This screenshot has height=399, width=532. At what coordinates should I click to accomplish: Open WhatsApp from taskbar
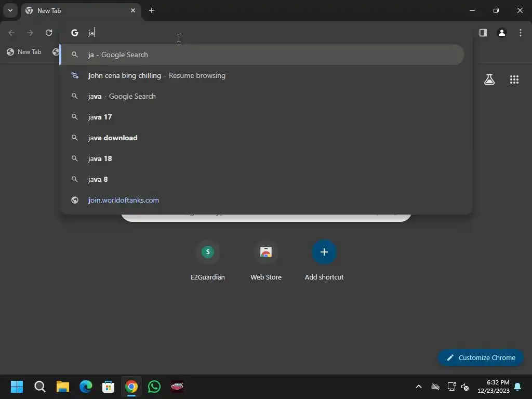point(154,387)
